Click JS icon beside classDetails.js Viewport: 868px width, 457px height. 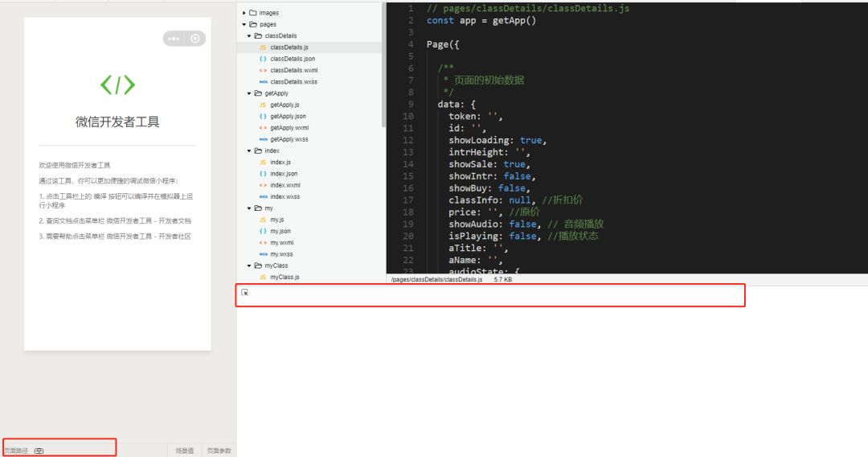click(x=263, y=47)
